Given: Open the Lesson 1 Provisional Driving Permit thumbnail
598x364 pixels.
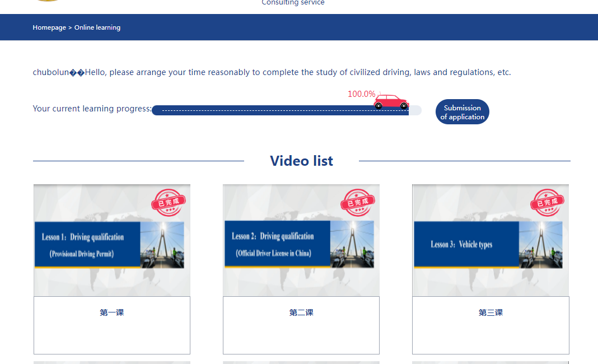Looking at the screenshot, I should [112, 240].
